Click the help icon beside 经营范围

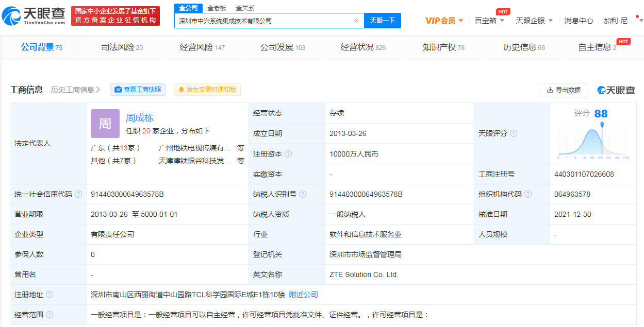49,315
